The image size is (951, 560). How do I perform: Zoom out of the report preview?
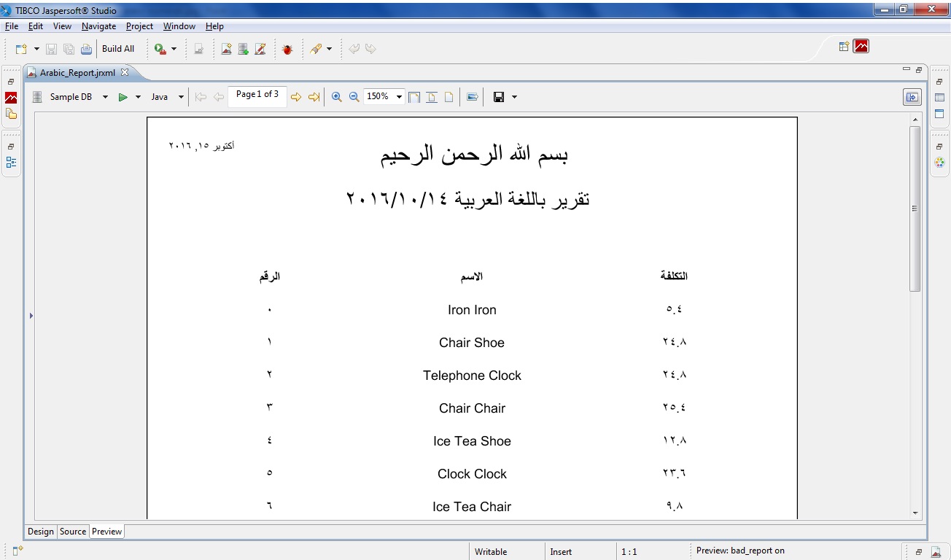point(353,96)
